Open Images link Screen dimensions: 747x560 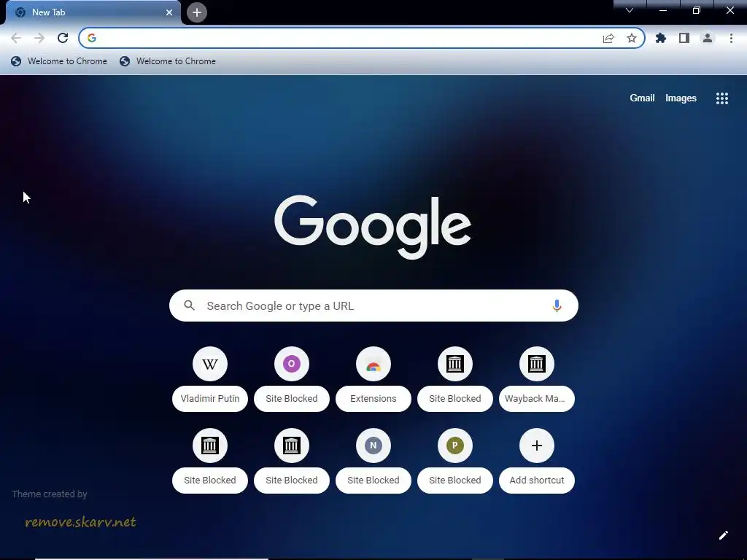tap(681, 98)
